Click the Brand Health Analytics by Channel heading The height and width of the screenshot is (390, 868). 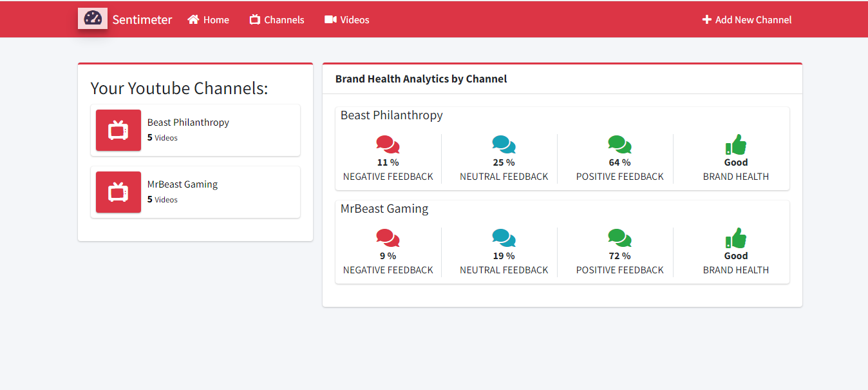tap(421, 79)
